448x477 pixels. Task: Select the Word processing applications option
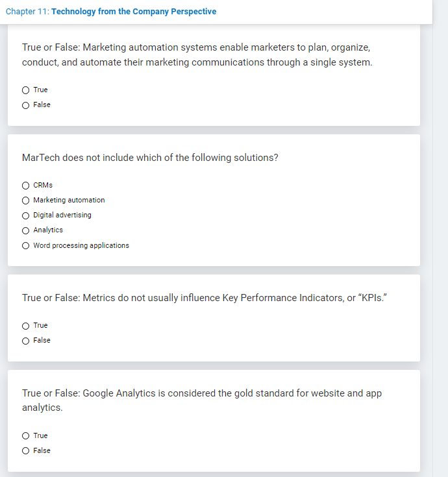[x=26, y=246]
